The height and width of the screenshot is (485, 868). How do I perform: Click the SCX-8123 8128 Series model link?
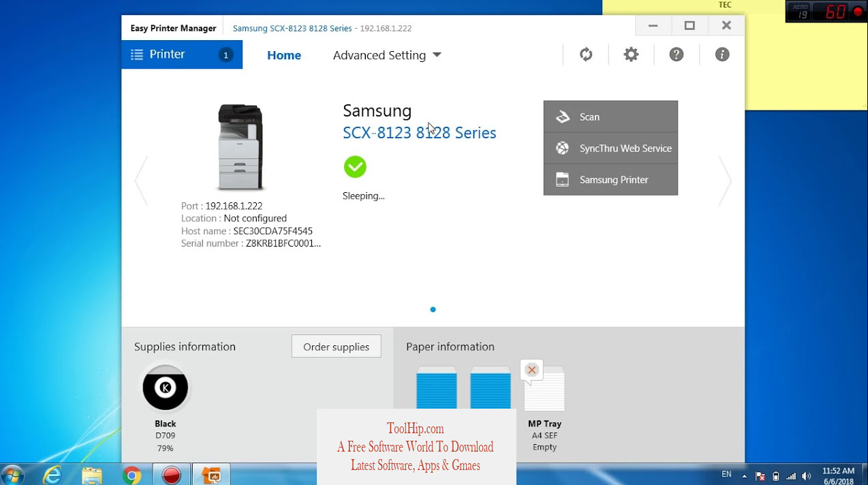(x=420, y=133)
